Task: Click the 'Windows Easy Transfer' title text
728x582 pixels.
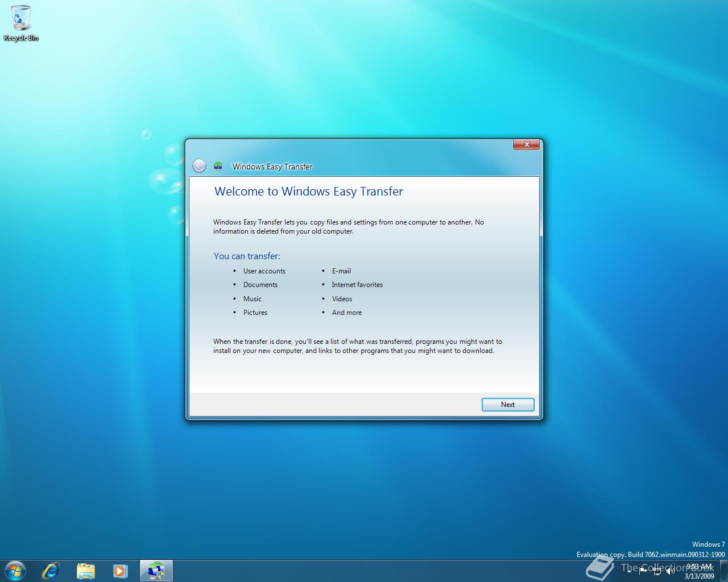Action: (272, 167)
